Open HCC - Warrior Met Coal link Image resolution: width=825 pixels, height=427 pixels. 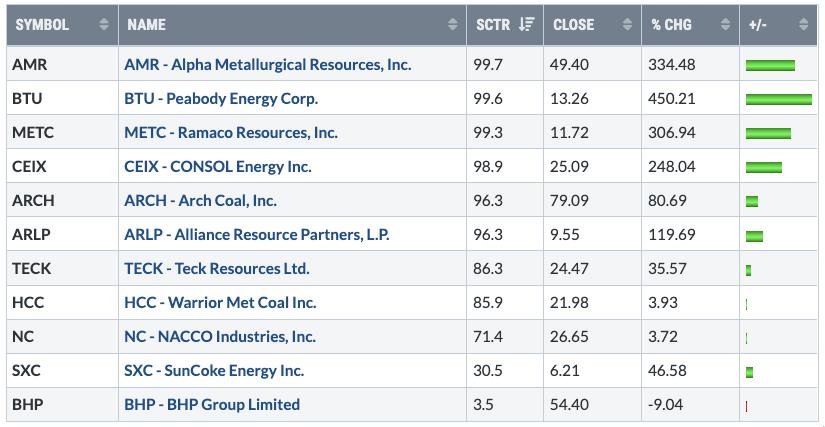click(x=220, y=303)
